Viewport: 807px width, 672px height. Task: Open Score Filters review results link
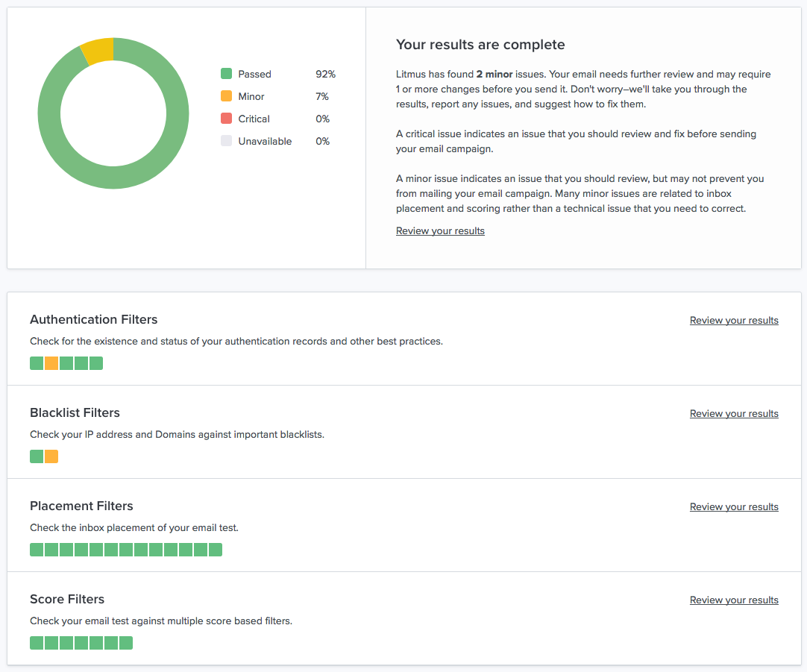(734, 600)
